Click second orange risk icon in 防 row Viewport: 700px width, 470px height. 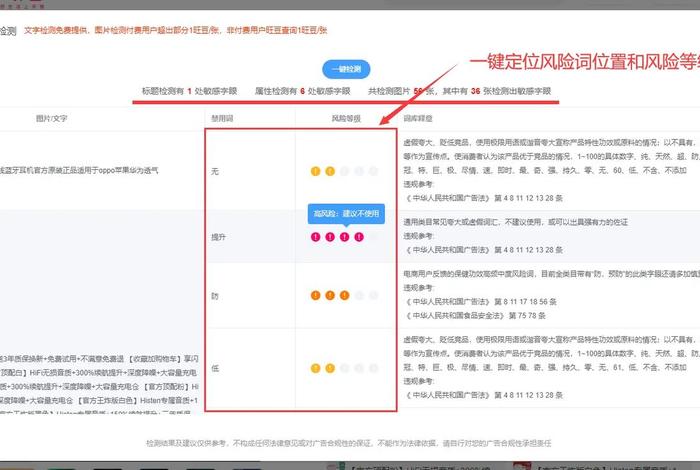coord(330,295)
